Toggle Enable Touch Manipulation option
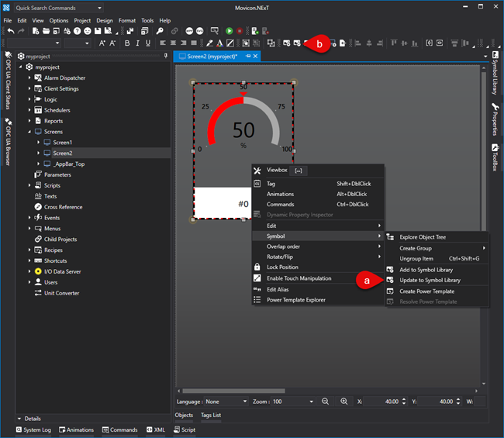Screen dimensions: 504x438 tap(299, 278)
